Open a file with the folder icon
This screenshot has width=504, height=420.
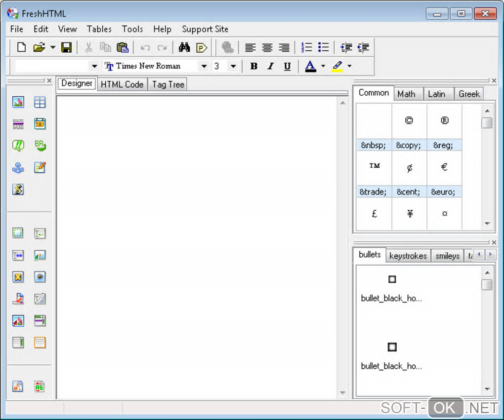click(39, 47)
